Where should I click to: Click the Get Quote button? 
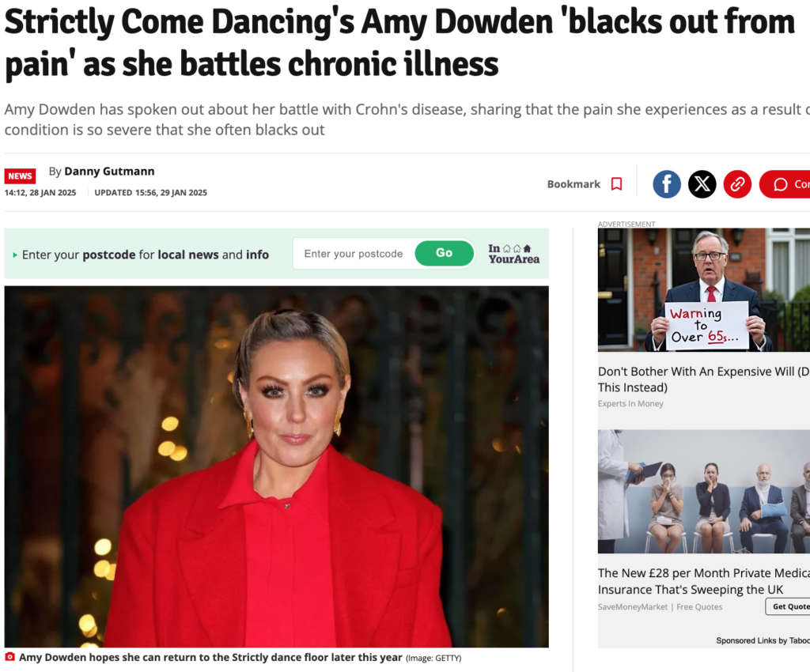(x=789, y=606)
